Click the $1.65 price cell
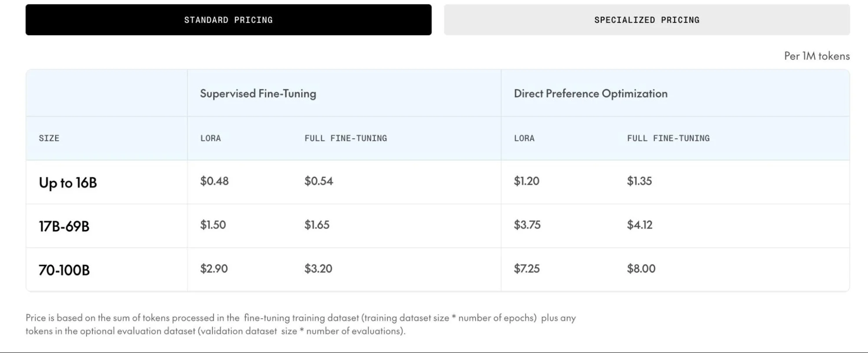Screen dimensions: 868x353 317,225
